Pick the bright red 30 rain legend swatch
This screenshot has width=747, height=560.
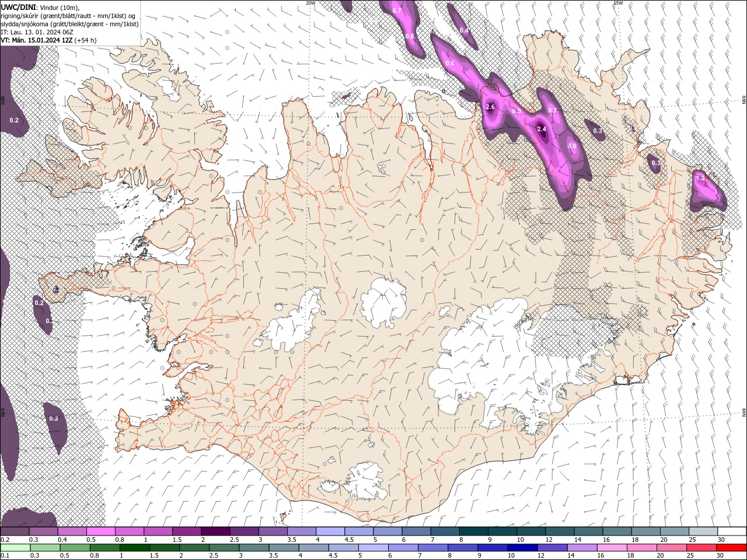[x=731, y=548]
